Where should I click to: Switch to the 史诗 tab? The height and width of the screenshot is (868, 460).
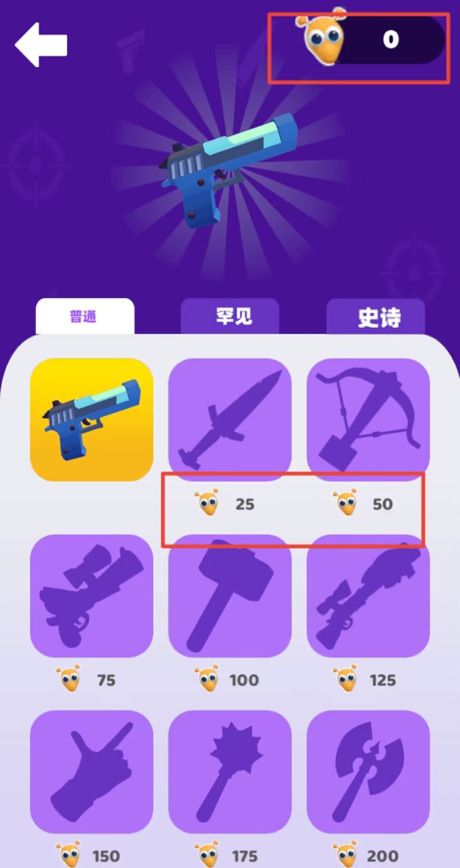(375, 316)
